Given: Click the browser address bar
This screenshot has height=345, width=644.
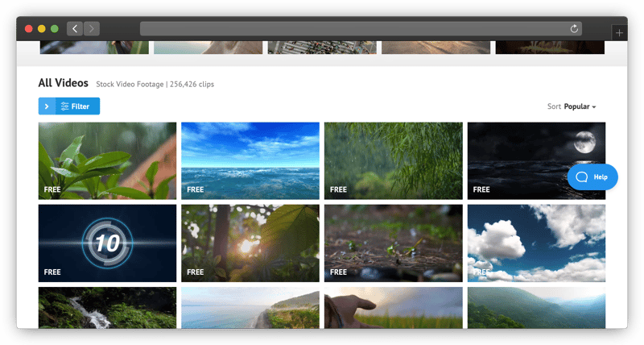Looking at the screenshot, I should pos(361,28).
